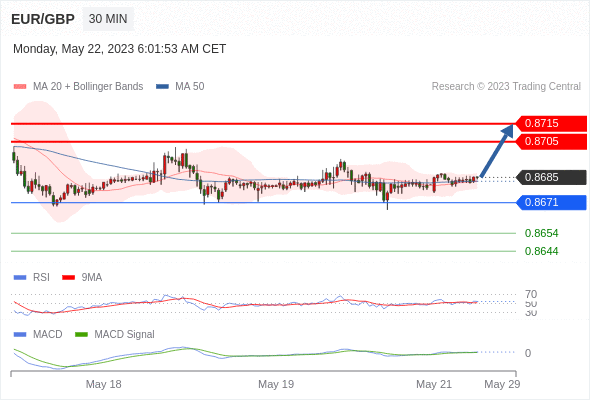The height and width of the screenshot is (400, 590).
Task: Open Research © 2023 Trading Central credit
Action: point(506,87)
